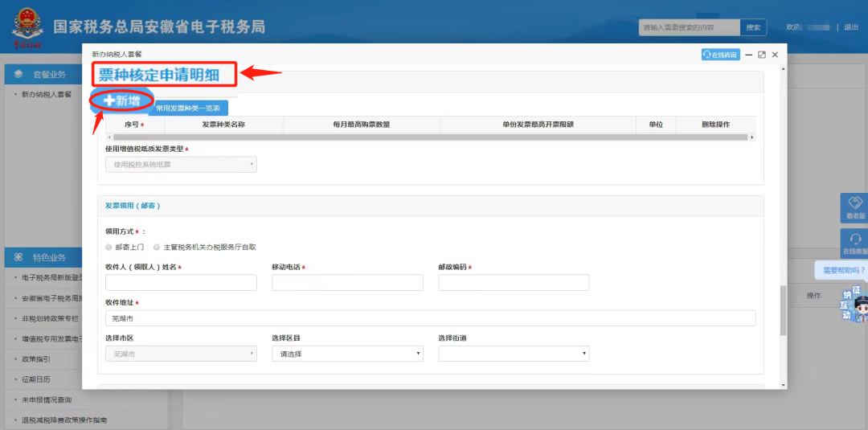Open the 在线客服 floating icon
The image size is (868, 430).
click(854, 243)
